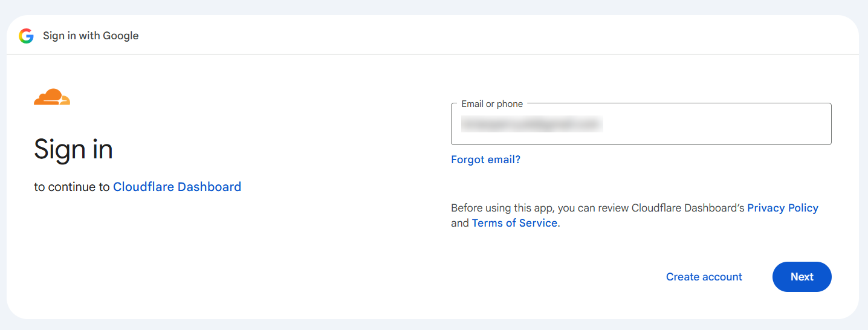This screenshot has height=330, width=868.
Task: Click the "Email or phone" floating label
Action: click(x=492, y=104)
